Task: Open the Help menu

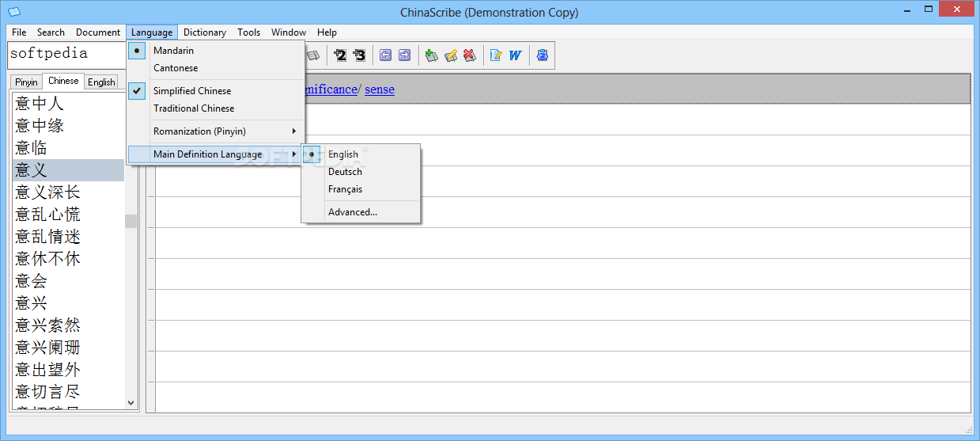Action: click(x=327, y=32)
